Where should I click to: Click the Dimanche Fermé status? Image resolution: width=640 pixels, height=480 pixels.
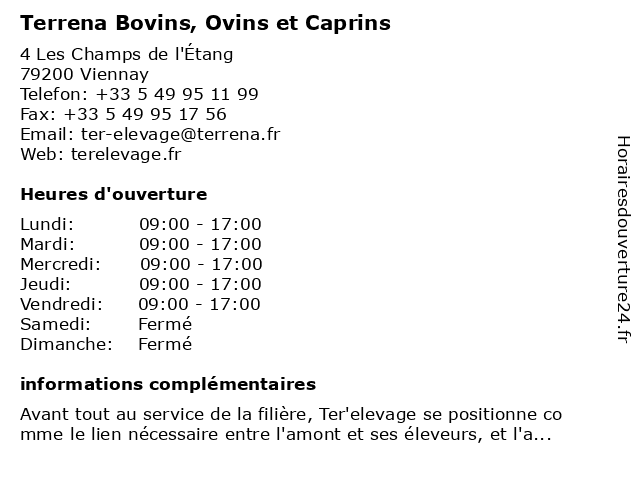point(165,344)
